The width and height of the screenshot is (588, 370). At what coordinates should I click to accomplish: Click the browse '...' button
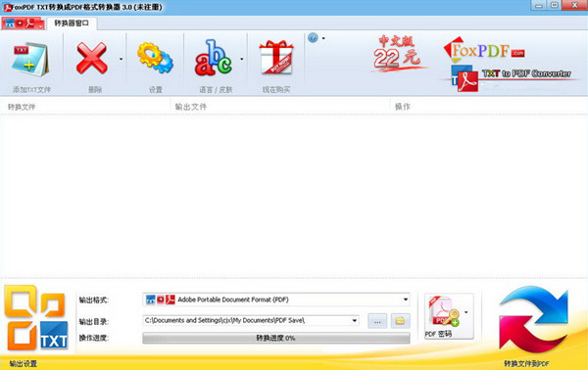coord(377,321)
